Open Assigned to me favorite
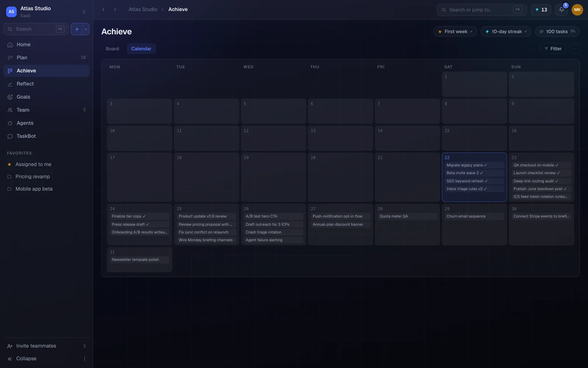The height and width of the screenshot is (368, 588). (46, 164)
